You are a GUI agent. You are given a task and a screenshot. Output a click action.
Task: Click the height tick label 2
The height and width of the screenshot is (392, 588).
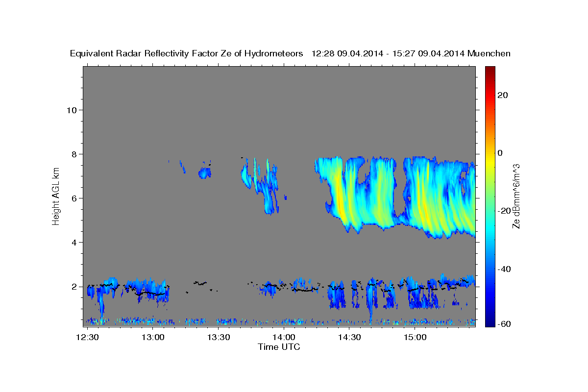coord(74,287)
